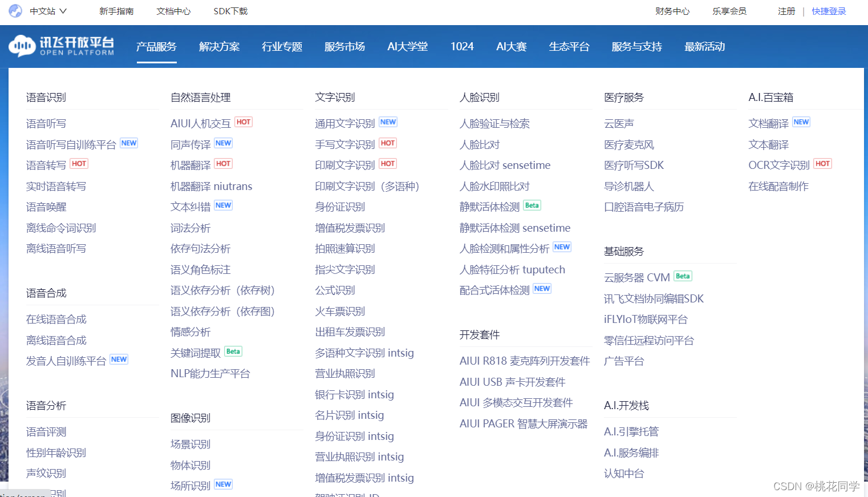This screenshot has width=868, height=497.
Task: Open 场景识别 under 图像识别
Action: coord(190,445)
